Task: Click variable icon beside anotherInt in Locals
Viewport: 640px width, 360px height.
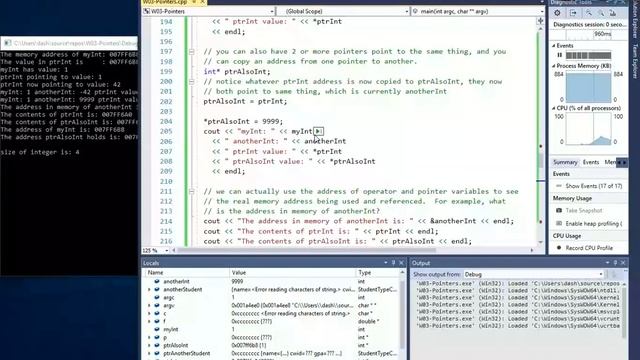Action: point(157,281)
